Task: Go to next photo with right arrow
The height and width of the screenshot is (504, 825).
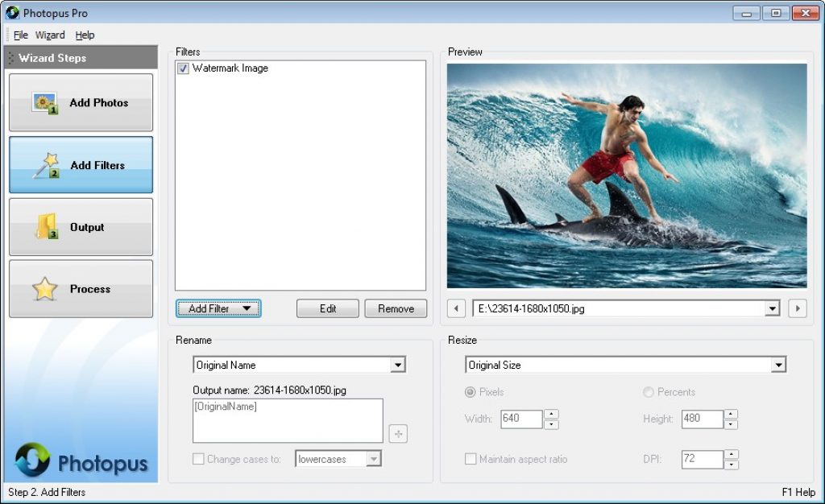Action: pos(798,308)
